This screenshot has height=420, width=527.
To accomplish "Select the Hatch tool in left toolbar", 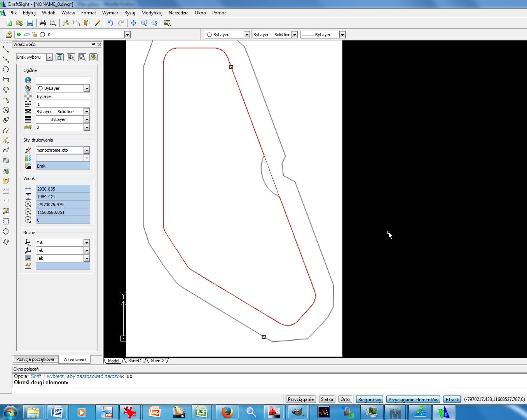I will tap(6, 161).
